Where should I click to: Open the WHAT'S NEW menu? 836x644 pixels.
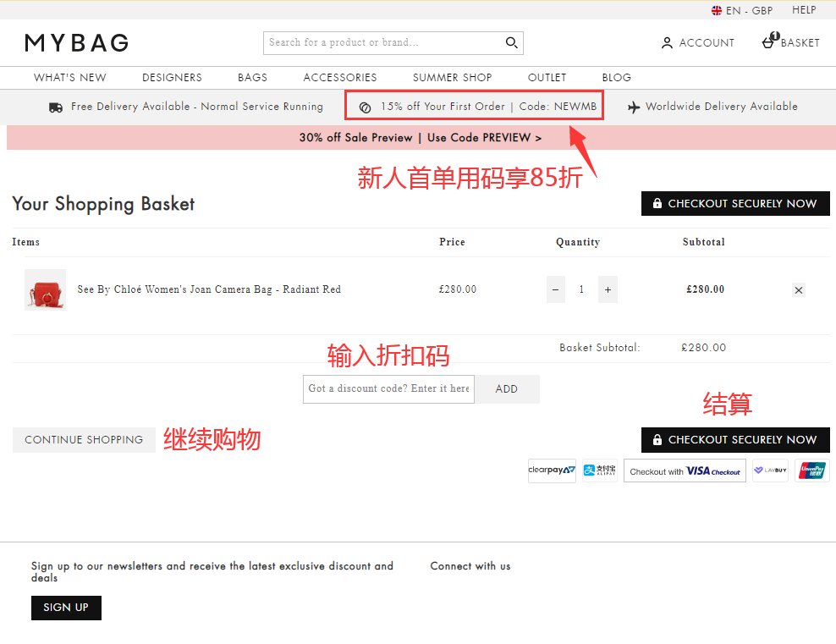[x=70, y=77]
